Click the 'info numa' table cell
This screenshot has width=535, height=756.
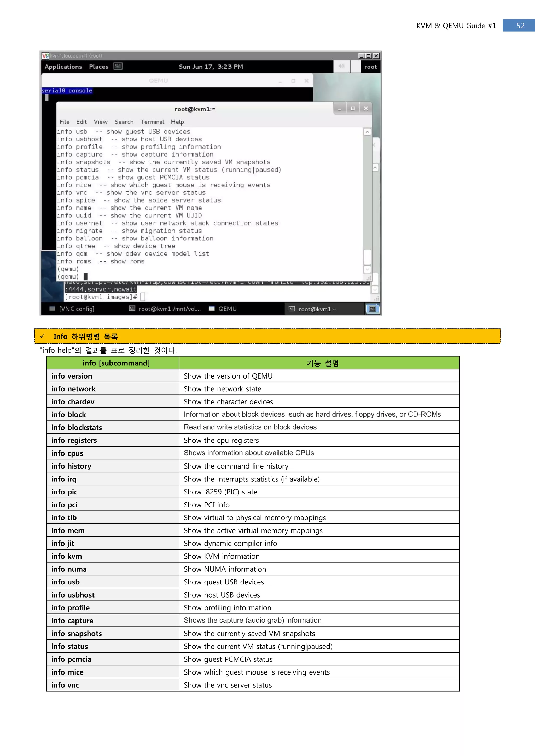click(113, 569)
